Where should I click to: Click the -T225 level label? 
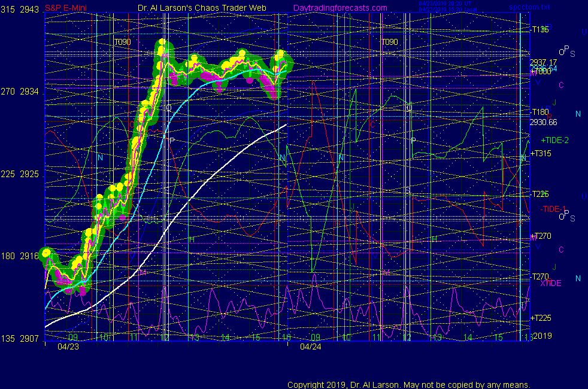[x=539, y=194]
